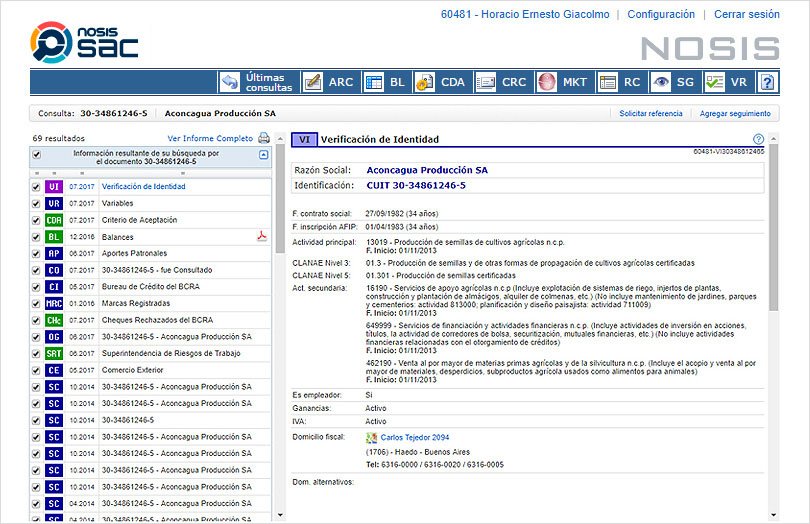Select the Comercio Exterior result row
Screen dimensions: 810x524
pos(150,370)
